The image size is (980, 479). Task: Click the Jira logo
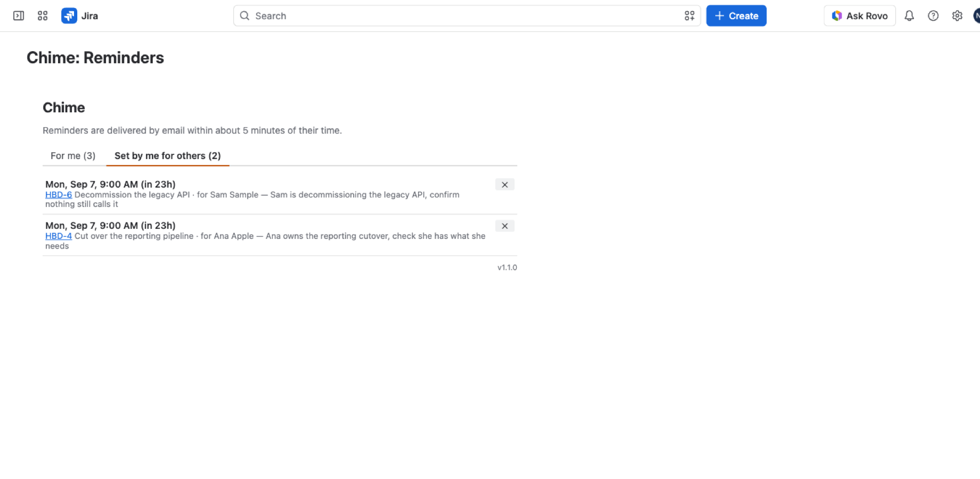(x=80, y=16)
